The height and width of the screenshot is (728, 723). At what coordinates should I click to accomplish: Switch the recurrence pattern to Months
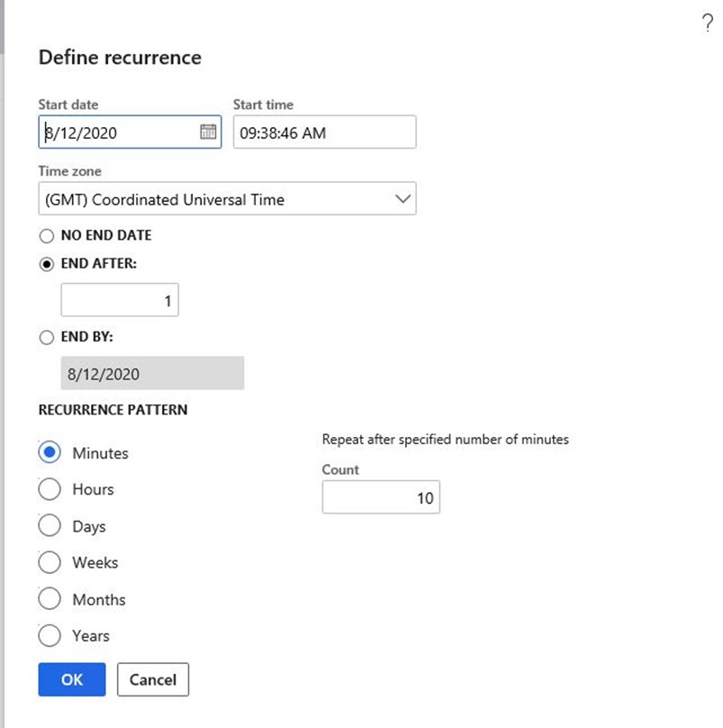(50, 599)
